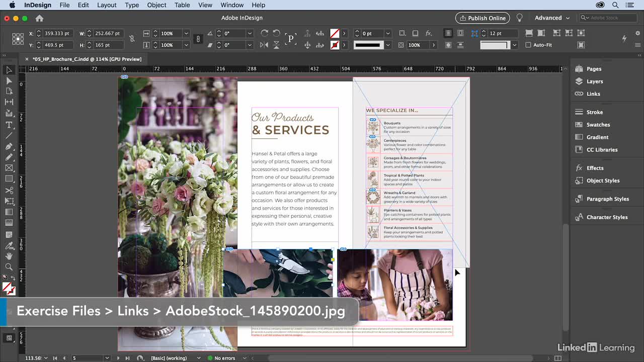Toggle the constrain scaling proportions link
This screenshot has width=644, height=362.
pos(198,39)
